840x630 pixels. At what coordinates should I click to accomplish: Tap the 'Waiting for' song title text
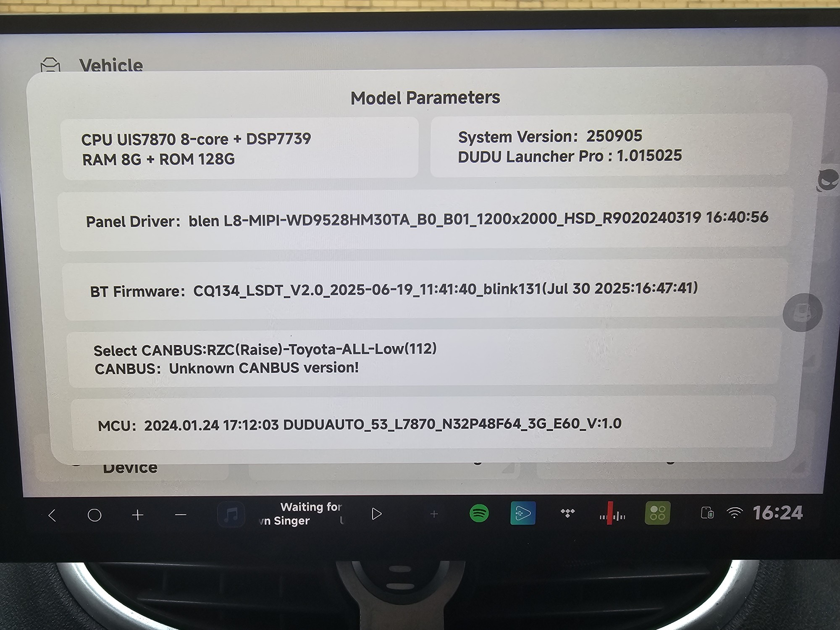tap(311, 507)
